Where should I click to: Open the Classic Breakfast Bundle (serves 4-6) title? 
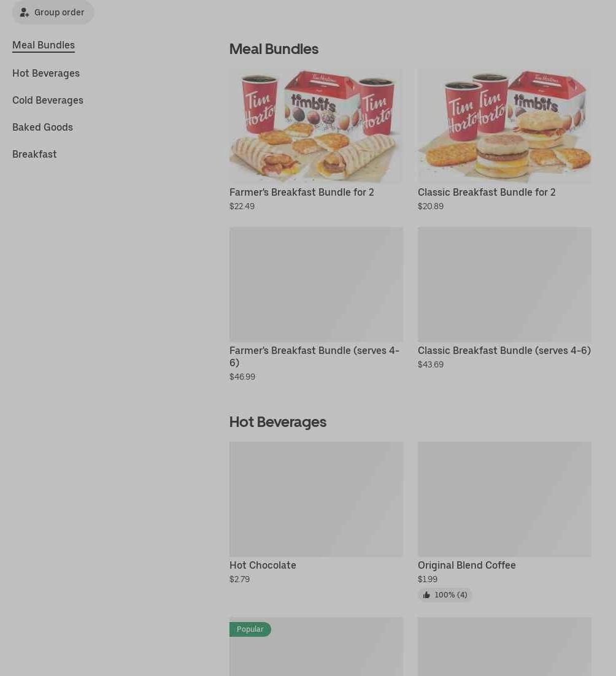coord(504,350)
